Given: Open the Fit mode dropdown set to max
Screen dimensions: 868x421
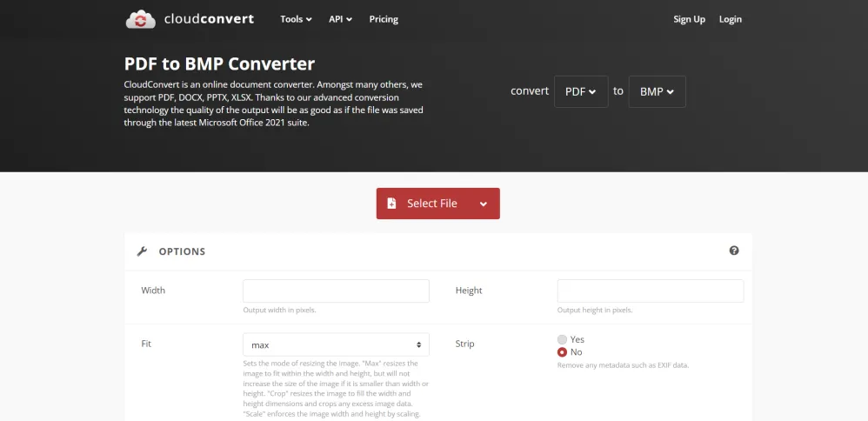Looking at the screenshot, I should click(x=336, y=344).
